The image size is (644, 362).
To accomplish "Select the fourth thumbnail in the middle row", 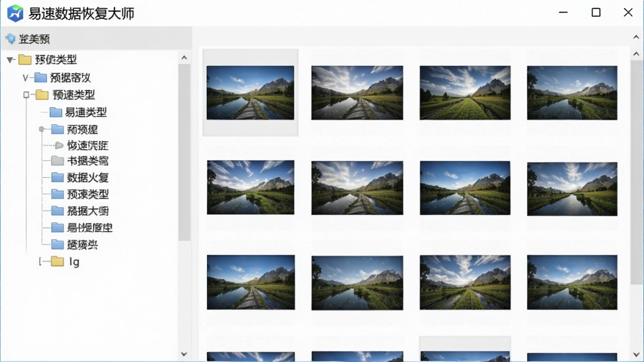I will (572, 189).
